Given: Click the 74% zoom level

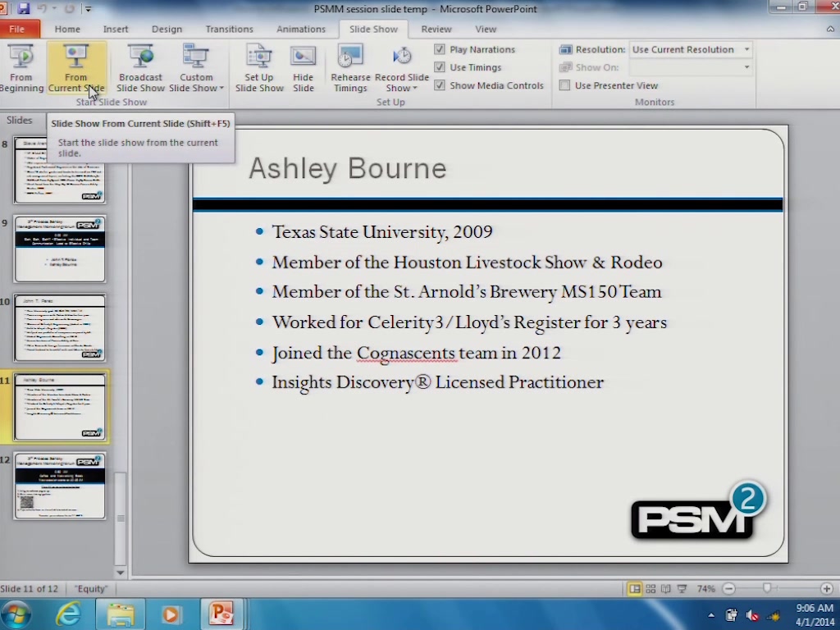Looking at the screenshot, I should pyautogui.click(x=705, y=589).
